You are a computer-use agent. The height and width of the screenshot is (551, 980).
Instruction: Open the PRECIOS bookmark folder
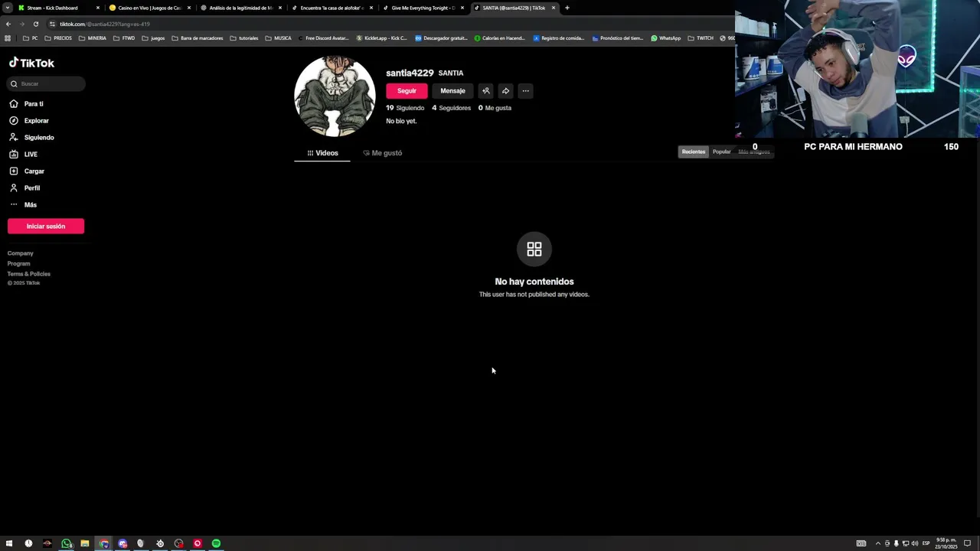pos(58,37)
